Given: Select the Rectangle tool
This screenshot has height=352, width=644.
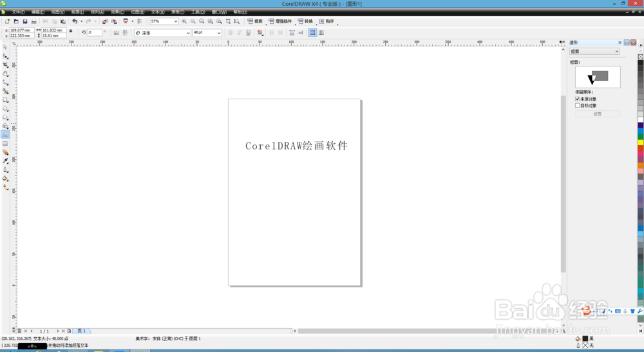Looking at the screenshot, I should tap(5, 100).
